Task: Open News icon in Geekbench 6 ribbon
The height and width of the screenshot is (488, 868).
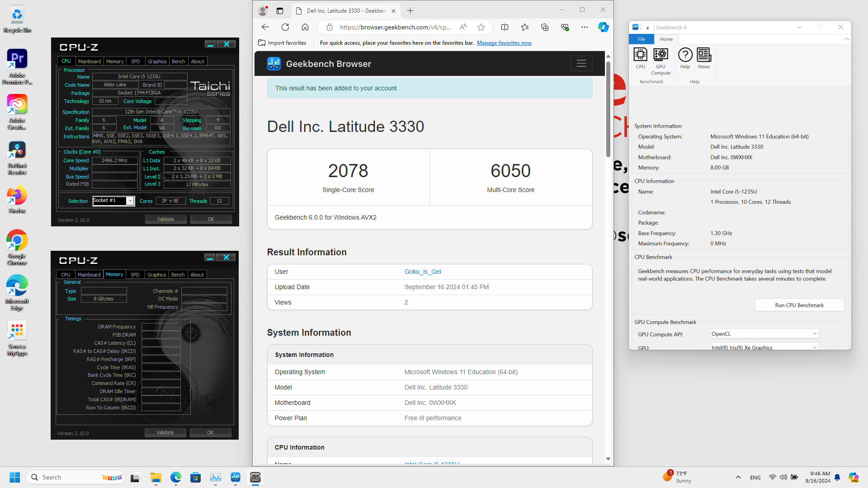Action: pos(704,58)
